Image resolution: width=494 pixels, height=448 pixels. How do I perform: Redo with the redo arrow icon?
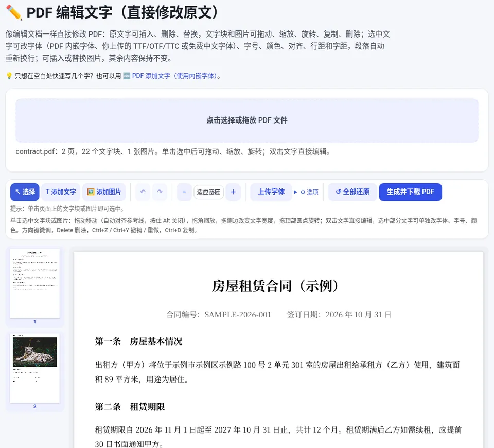pos(160,192)
